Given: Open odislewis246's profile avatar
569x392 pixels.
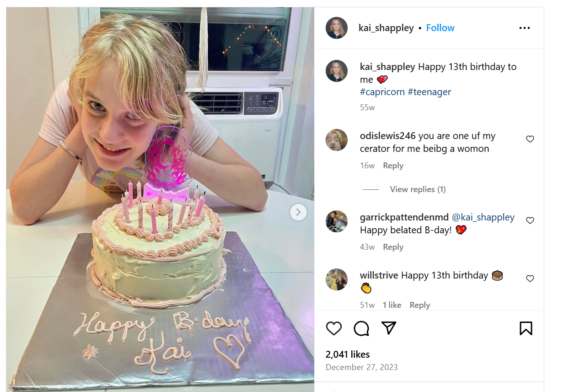Looking at the screenshot, I should pyautogui.click(x=337, y=140).
